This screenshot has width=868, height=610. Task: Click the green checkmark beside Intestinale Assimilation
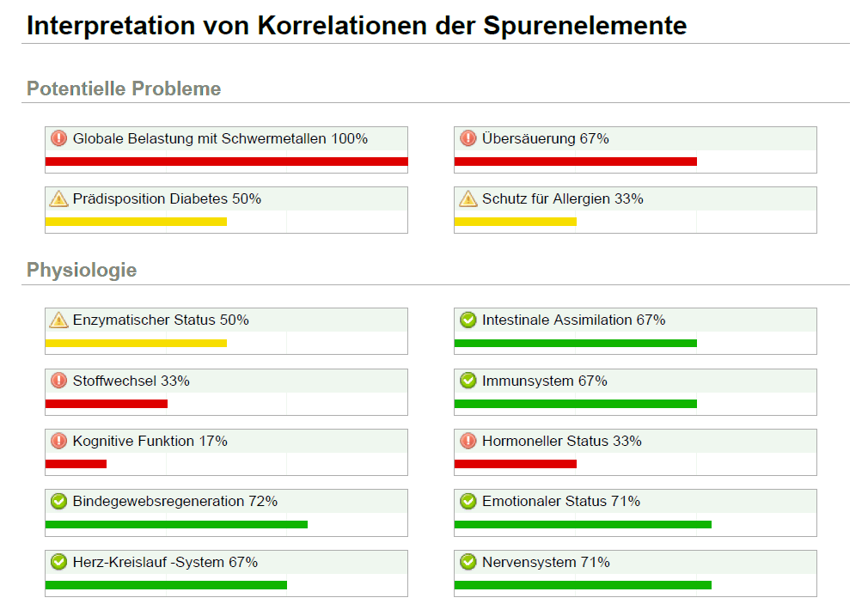pos(468,320)
